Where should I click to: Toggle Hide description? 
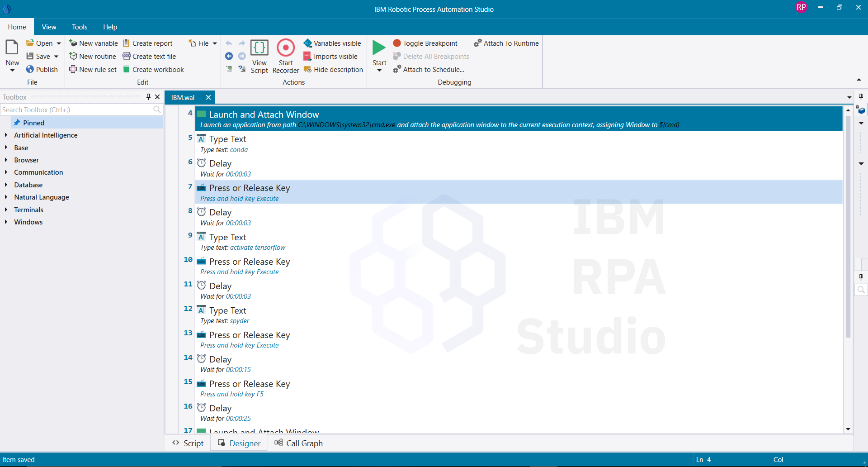[x=333, y=69]
